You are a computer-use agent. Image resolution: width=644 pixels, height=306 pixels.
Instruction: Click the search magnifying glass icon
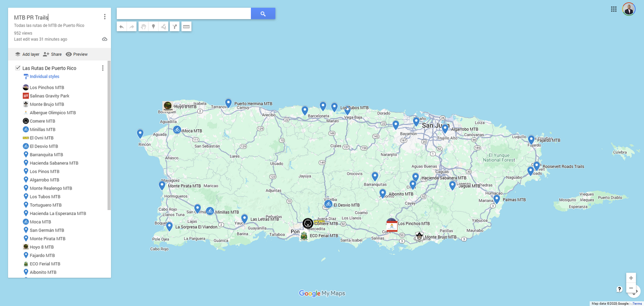263,13
